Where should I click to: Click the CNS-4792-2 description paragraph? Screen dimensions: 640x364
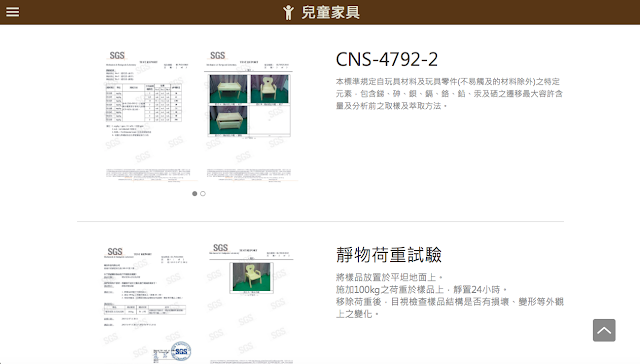tap(449, 93)
